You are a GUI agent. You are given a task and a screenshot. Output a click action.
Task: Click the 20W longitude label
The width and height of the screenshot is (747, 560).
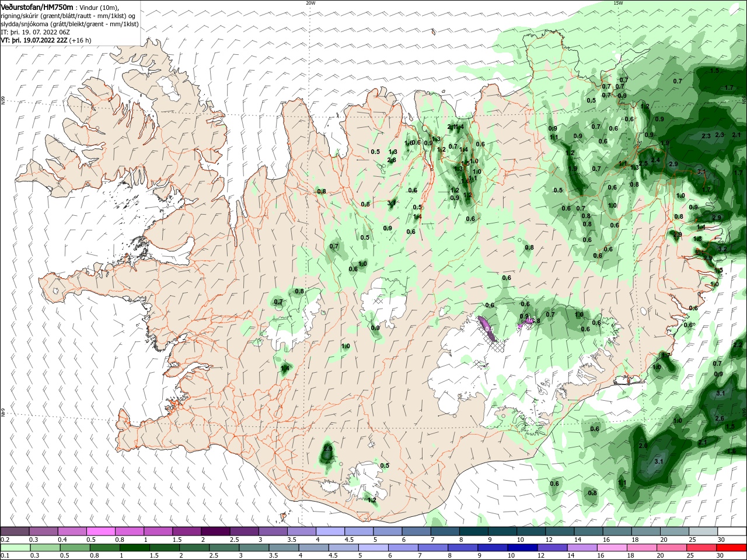click(x=310, y=3)
